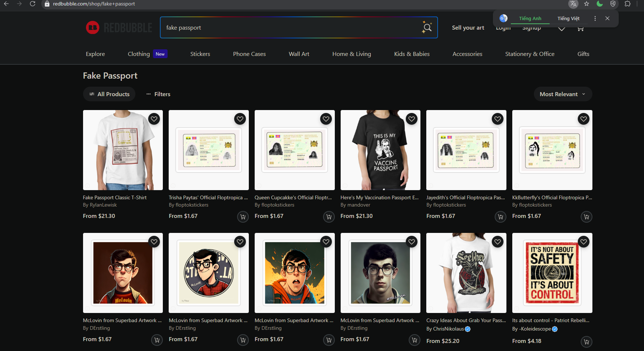The height and width of the screenshot is (351, 644).
Task: Click the 'From $4.18' price
Action: click(527, 341)
